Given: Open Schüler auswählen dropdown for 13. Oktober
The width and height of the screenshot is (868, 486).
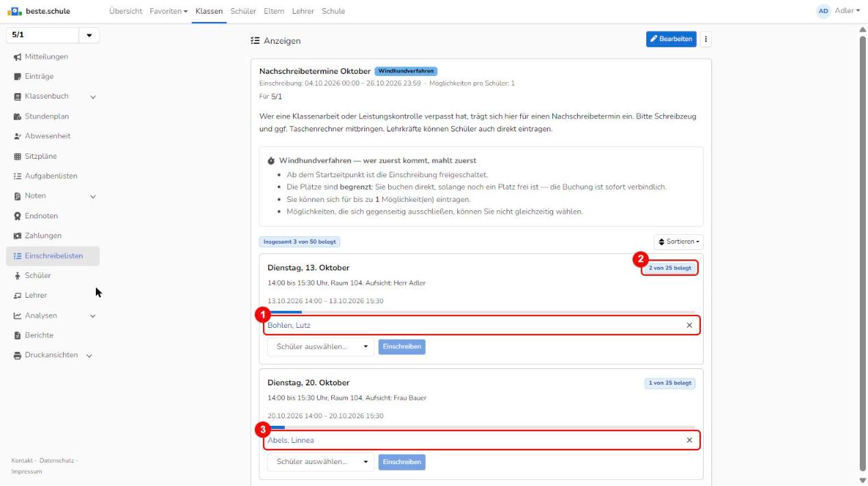Looking at the screenshot, I should click(x=321, y=346).
